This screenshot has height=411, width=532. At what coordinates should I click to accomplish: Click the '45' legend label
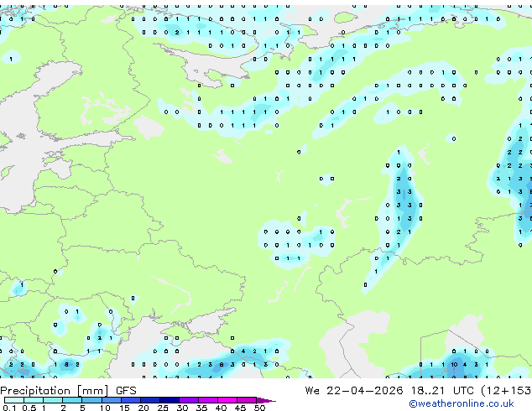(x=240, y=408)
